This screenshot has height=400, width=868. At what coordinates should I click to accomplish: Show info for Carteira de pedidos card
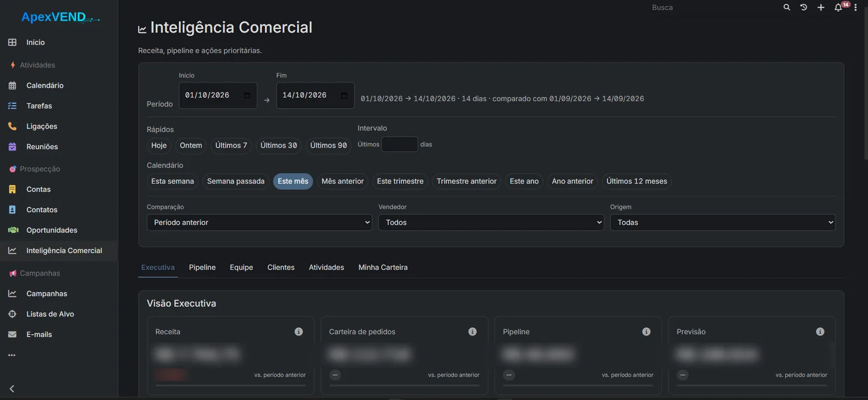point(473,332)
